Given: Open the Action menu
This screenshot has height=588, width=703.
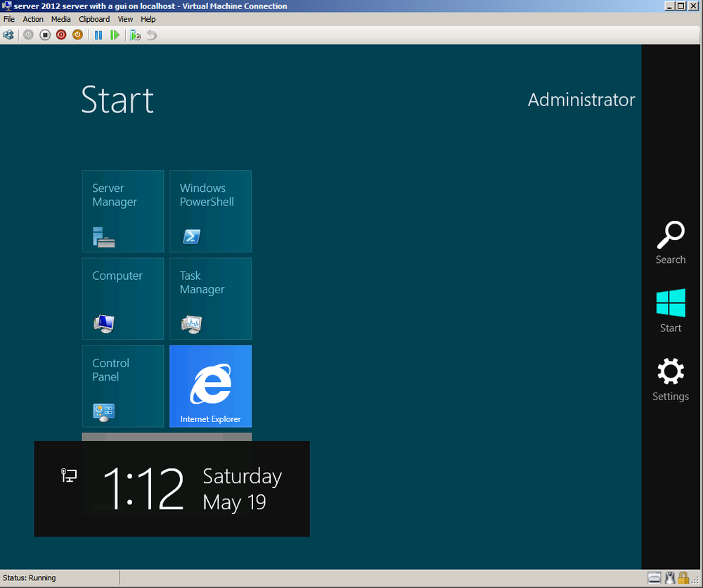Looking at the screenshot, I should pyautogui.click(x=33, y=19).
